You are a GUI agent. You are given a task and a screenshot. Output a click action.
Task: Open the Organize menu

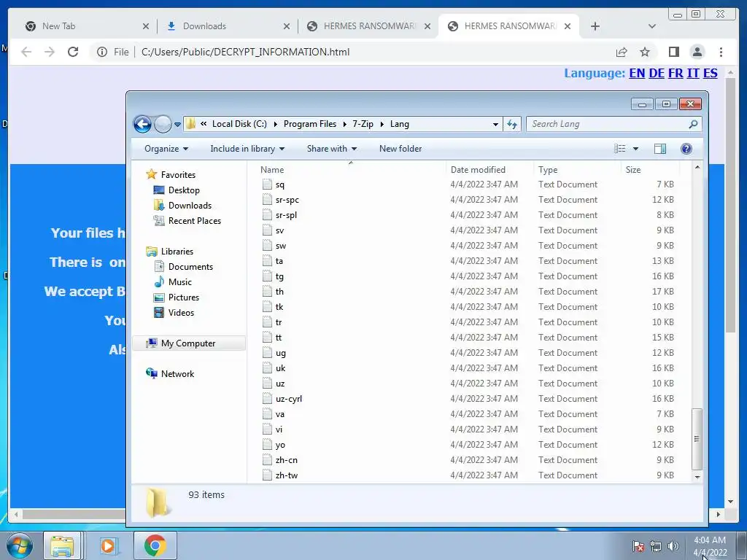[166, 149]
